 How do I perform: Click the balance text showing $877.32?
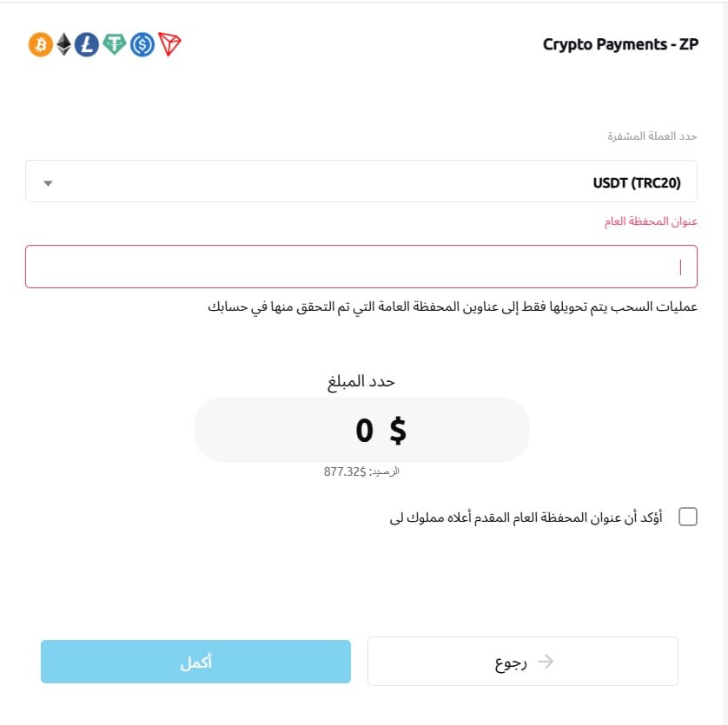pyautogui.click(x=361, y=471)
